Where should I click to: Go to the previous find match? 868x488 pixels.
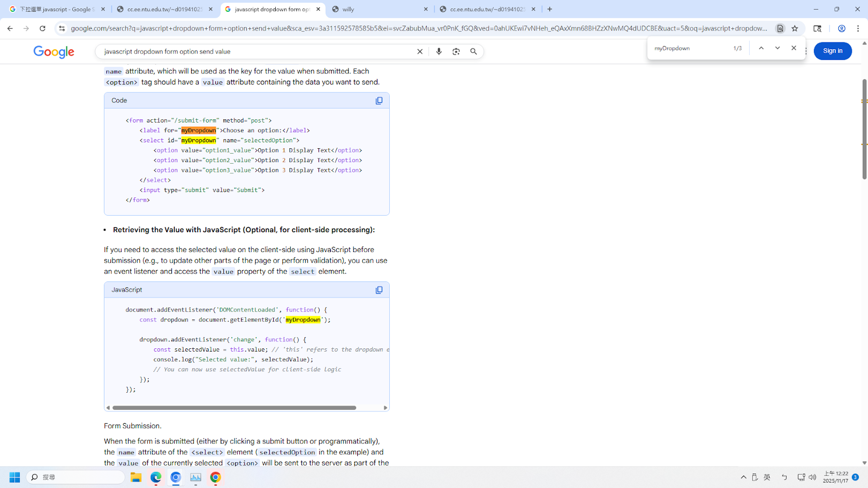point(761,48)
